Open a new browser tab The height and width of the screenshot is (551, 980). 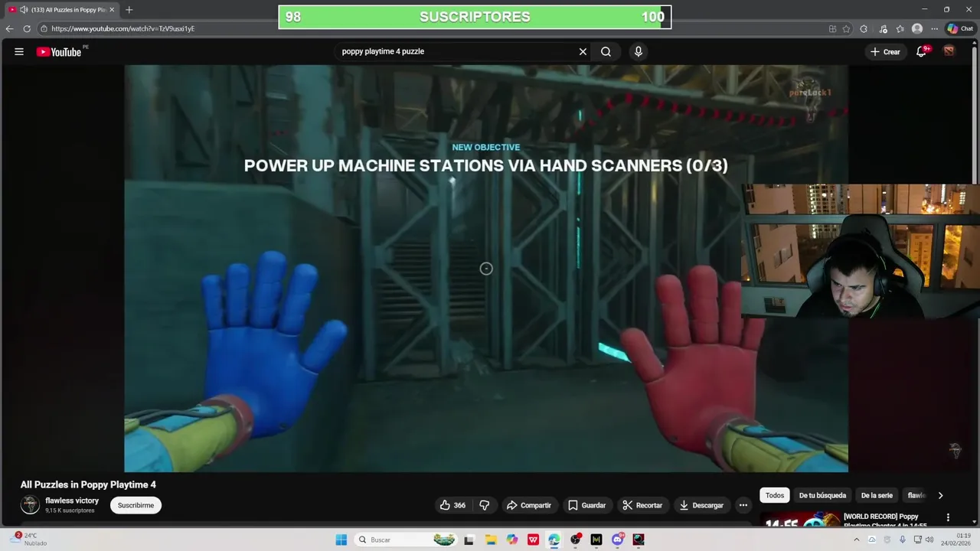[x=129, y=10]
